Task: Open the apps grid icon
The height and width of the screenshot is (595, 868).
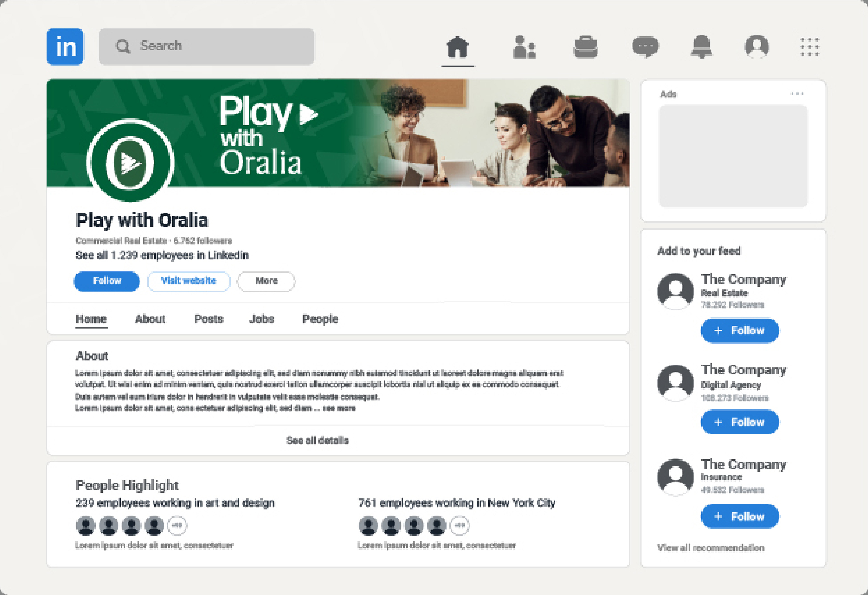Action: click(810, 47)
